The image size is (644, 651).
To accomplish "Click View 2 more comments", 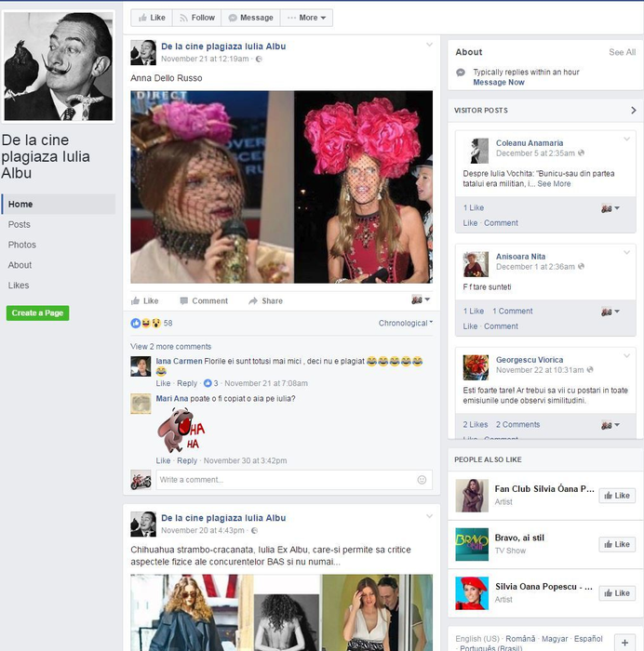I will click(x=170, y=347).
